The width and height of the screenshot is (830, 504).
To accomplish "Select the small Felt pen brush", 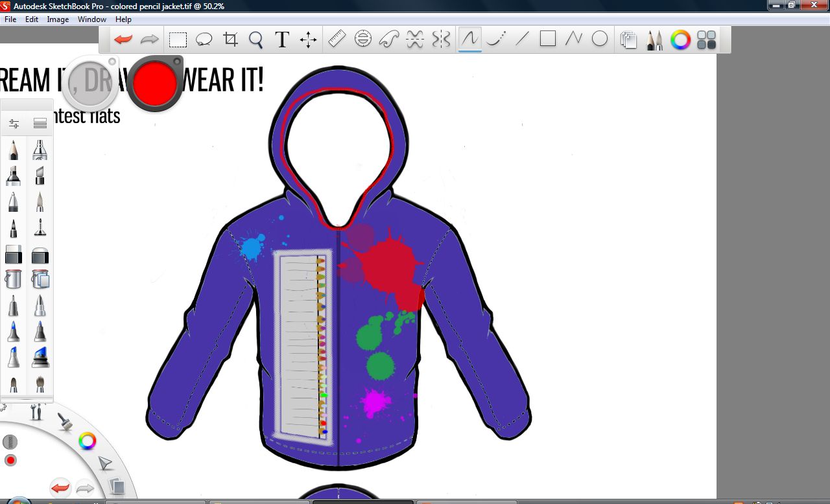I will 14,228.
